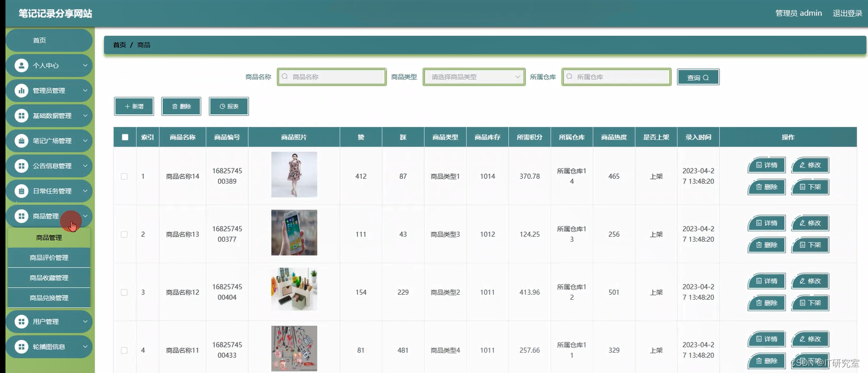Click the 商品管理 grid icon in sidebar
The image size is (868, 373).
pyautogui.click(x=21, y=216)
